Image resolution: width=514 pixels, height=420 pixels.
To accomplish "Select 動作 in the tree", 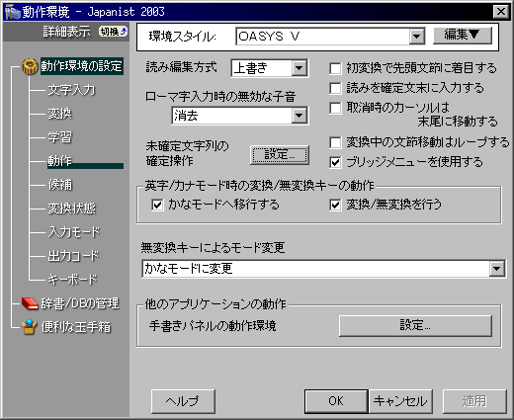I will pyautogui.click(x=59, y=161).
